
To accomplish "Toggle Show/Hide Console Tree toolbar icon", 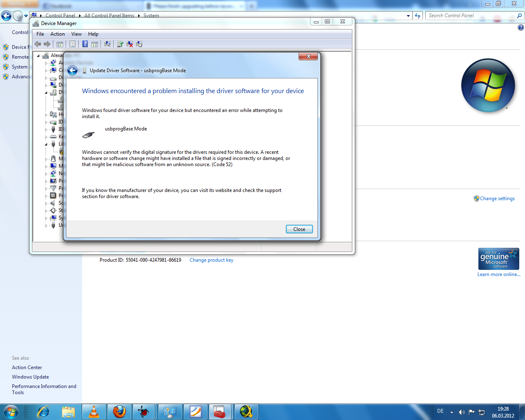I will click(60, 44).
